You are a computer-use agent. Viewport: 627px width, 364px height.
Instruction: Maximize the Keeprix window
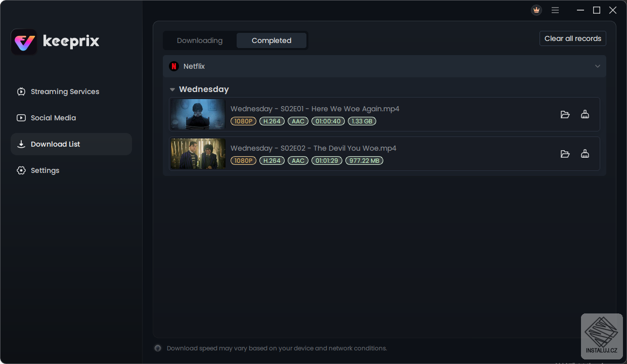[597, 10]
